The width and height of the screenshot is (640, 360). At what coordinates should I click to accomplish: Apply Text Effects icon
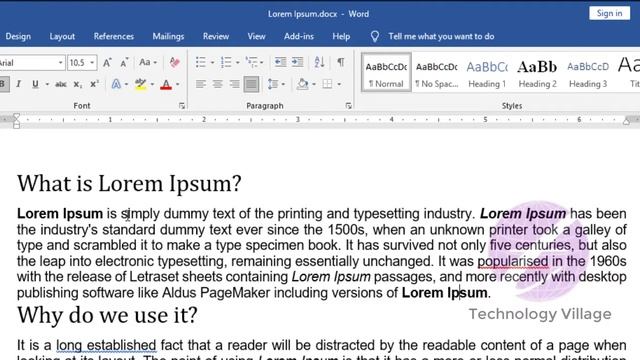(116, 84)
